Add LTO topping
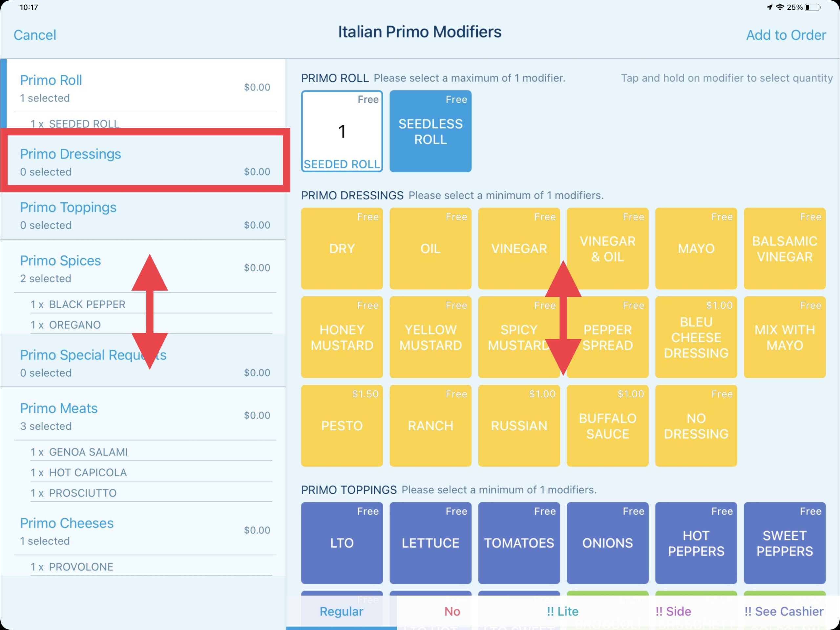The height and width of the screenshot is (630, 840). (342, 543)
